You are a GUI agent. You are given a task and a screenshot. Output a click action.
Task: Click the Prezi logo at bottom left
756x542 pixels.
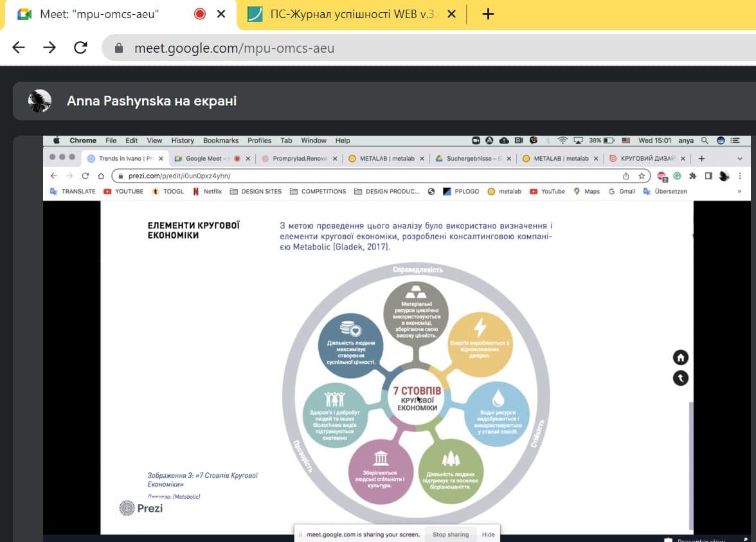[141, 508]
